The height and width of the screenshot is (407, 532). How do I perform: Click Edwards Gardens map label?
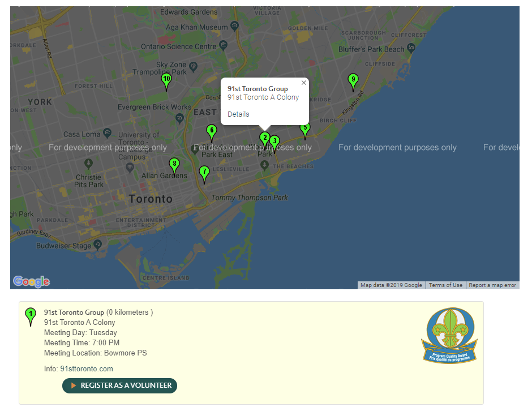188,12
